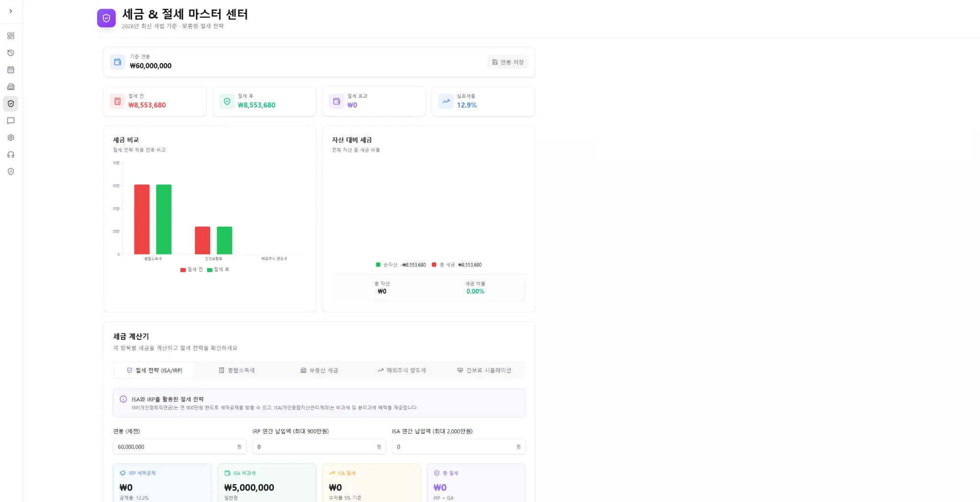The image size is (980, 502).
Task: Switch to the 종합소득세 tab
Action: click(x=236, y=371)
